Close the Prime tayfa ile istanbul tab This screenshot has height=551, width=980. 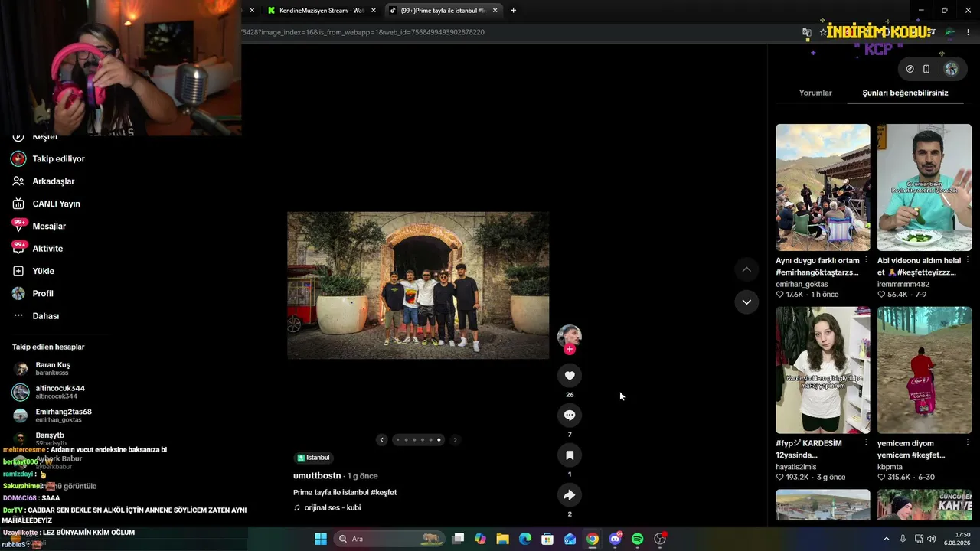(x=495, y=11)
